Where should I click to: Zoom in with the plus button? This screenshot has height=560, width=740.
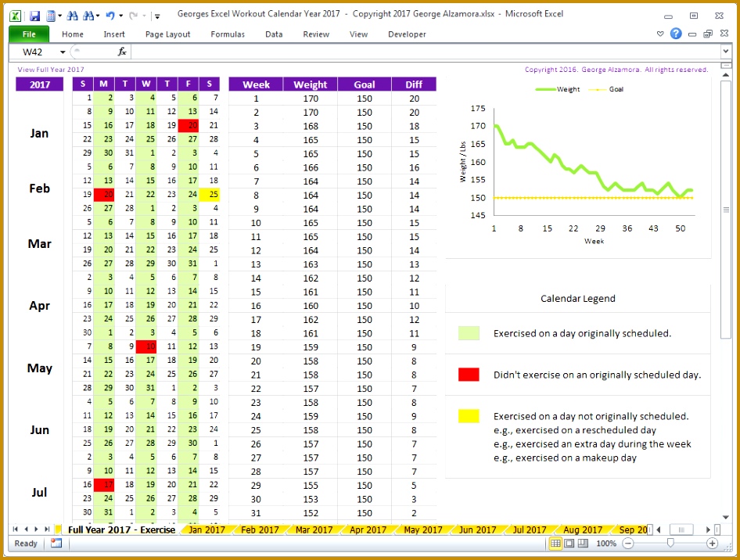point(713,544)
